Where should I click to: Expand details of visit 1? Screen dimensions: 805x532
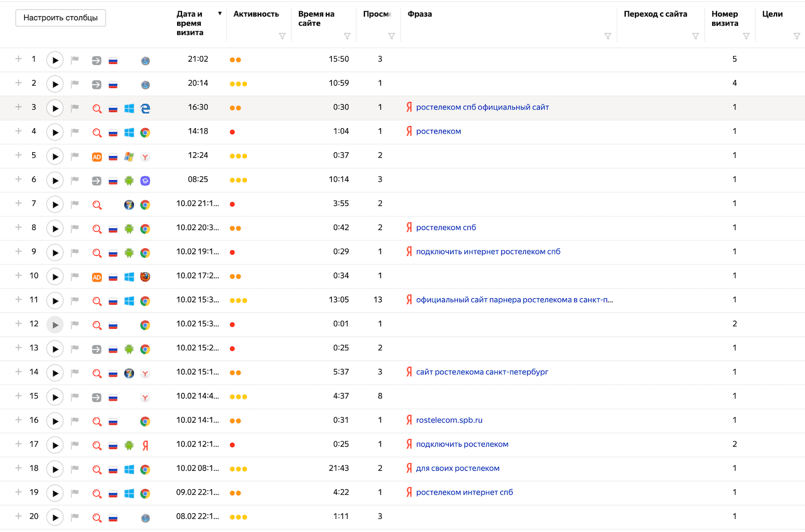pyautogui.click(x=18, y=59)
